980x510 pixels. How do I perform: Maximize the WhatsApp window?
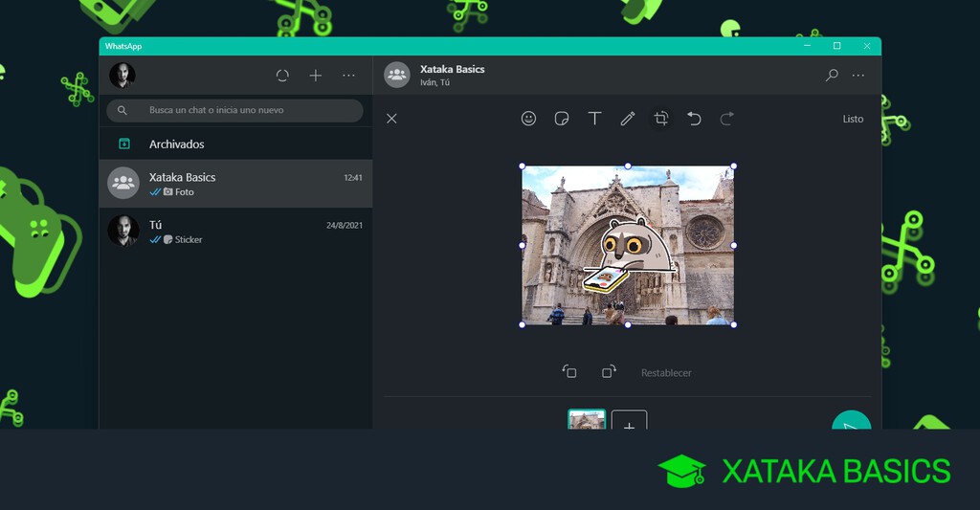click(x=836, y=46)
